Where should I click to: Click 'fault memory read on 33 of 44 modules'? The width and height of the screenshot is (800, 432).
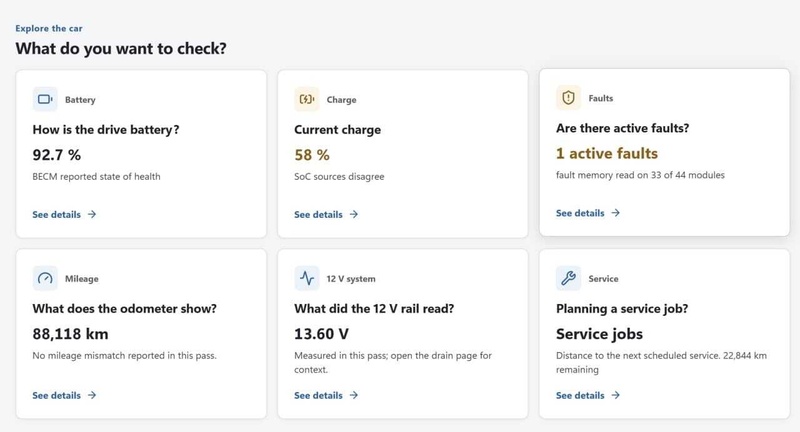[640, 175]
